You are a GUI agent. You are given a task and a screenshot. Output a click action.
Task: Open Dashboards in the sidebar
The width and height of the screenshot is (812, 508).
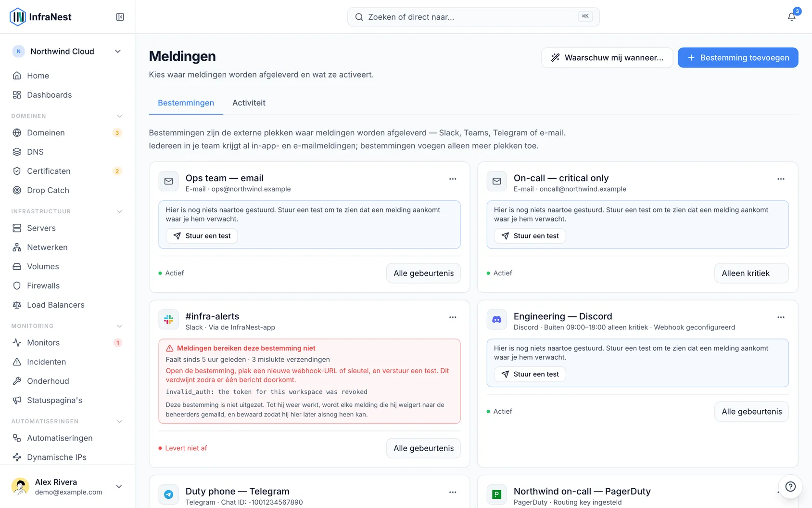coord(67,95)
